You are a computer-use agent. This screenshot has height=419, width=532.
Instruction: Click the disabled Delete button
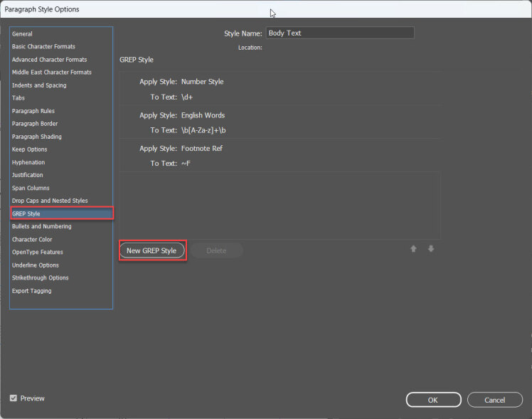coord(216,250)
